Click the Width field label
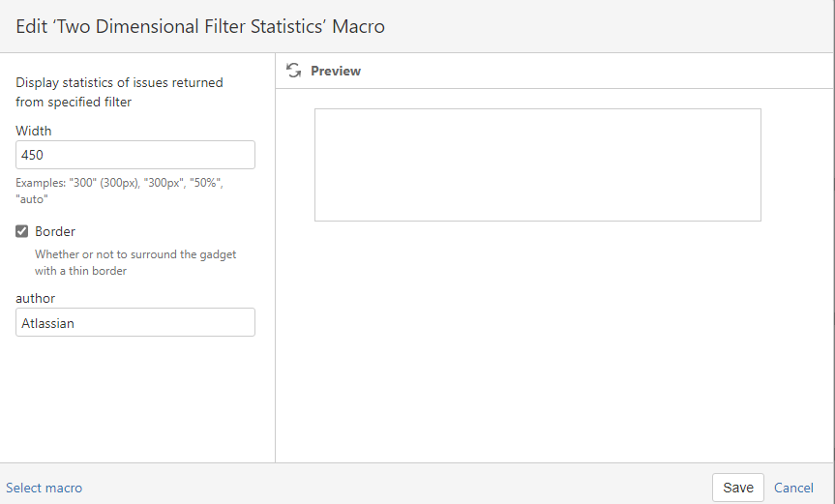Image resolution: width=835 pixels, height=504 pixels. tap(34, 131)
